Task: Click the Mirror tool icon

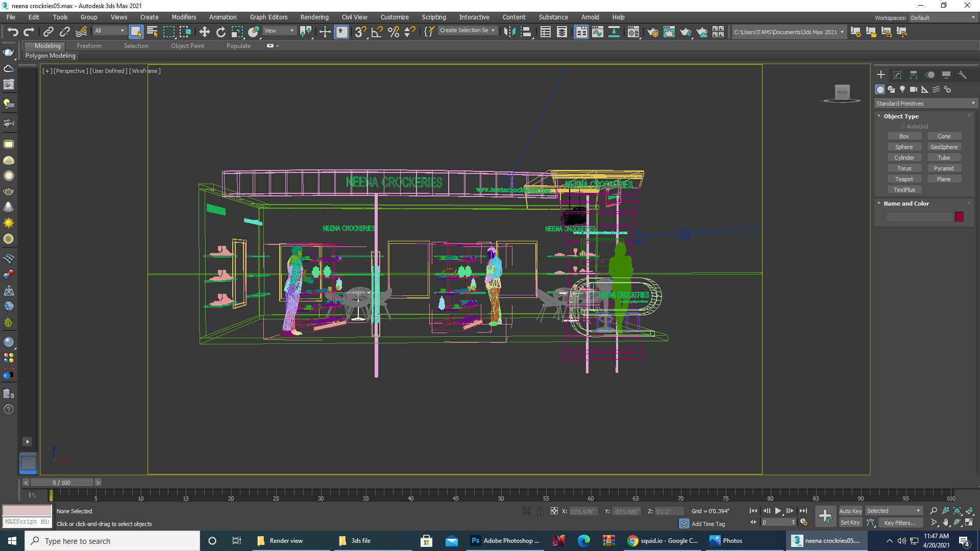Action: pos(509,32)
